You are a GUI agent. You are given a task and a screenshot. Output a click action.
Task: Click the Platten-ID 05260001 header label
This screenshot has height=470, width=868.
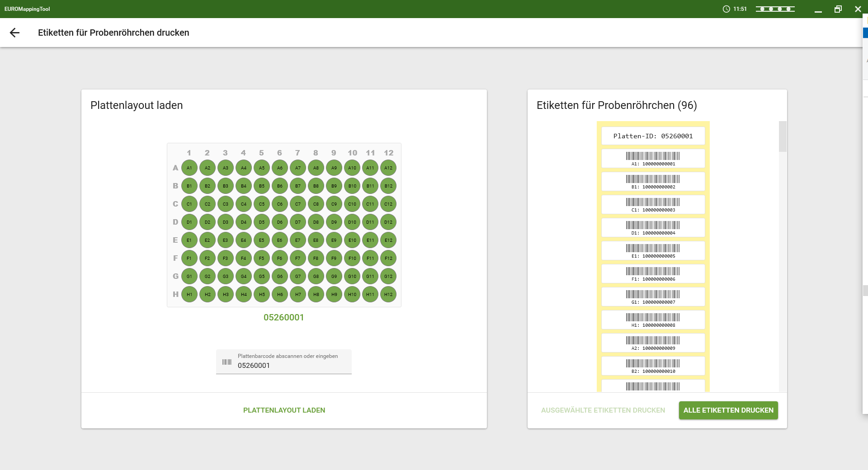pyautogui.click(x=653, y=136)
